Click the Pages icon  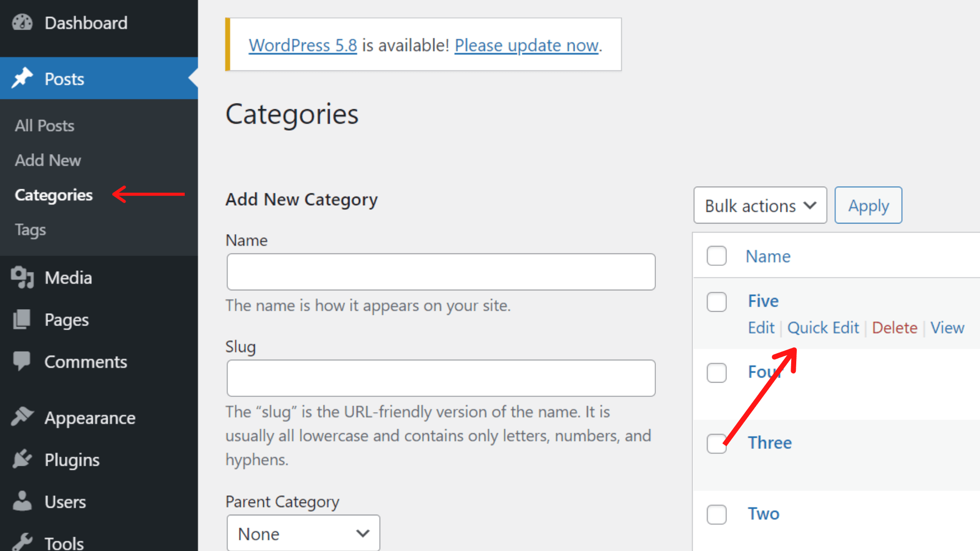pos(22,319)
